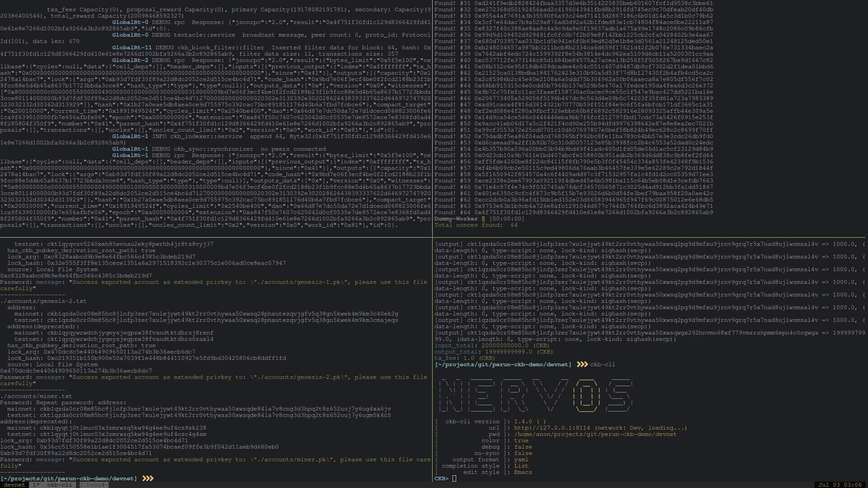Click the message mentioning './accounts/genesis-2.pk'

pos(214,380)
